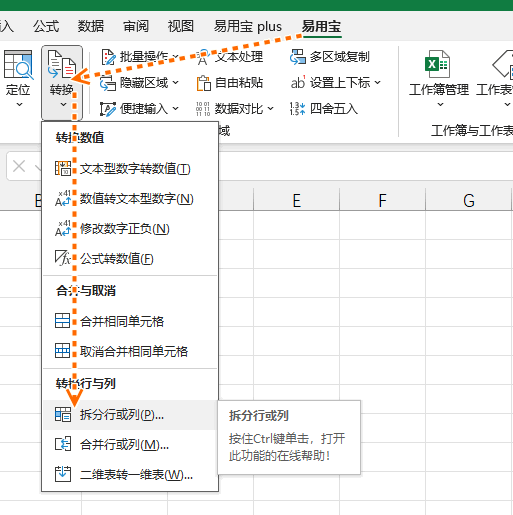Click the 设置上下标 superscript icon
The image size is (513, 515).
298,83
